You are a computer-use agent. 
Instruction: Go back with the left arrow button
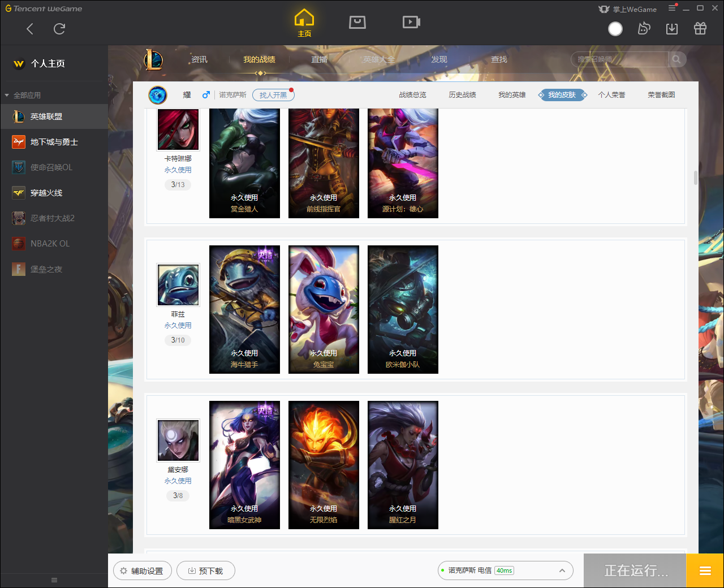click(x=30, y=29)
